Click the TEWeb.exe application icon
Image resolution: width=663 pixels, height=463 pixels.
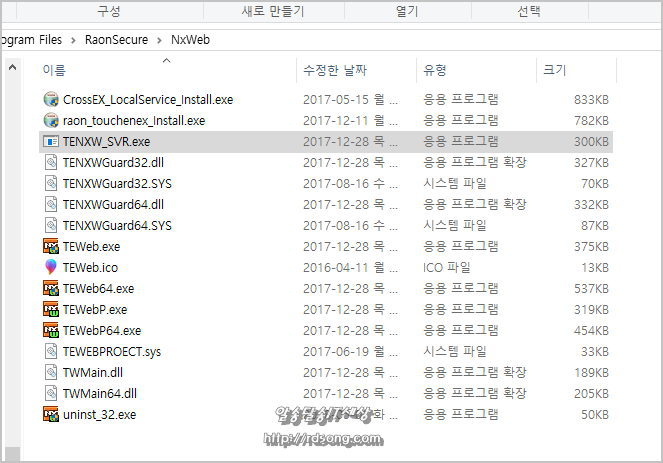point(52,246)
